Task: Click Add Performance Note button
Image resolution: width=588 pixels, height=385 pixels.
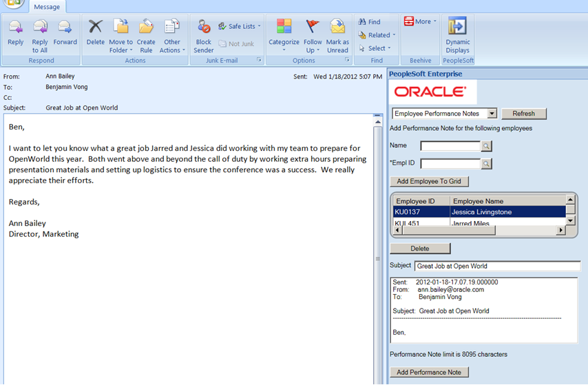Action: click(x=429, y=372)
